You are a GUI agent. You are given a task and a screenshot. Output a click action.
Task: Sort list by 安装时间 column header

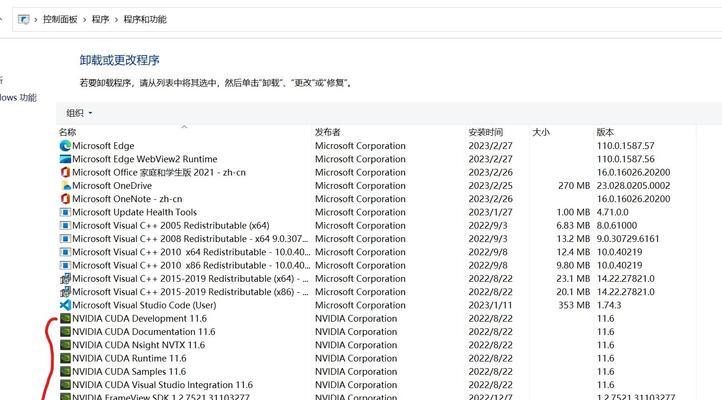point(486,132)
